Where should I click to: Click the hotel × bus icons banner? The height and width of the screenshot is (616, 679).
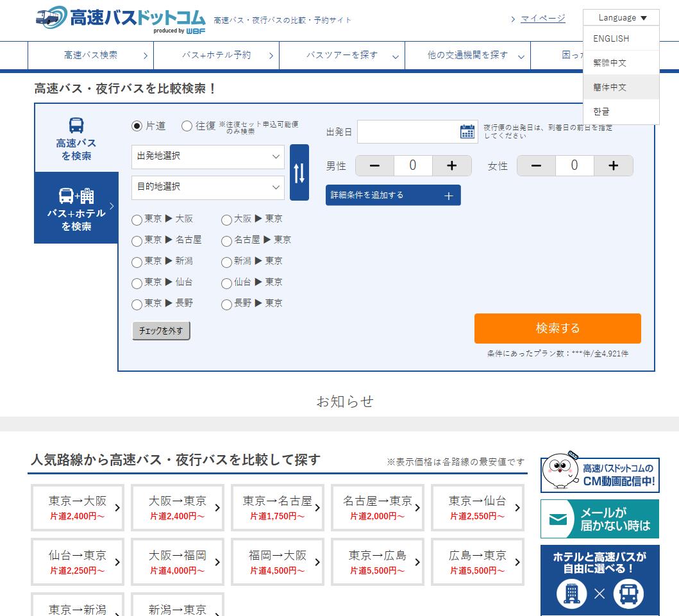click(x=600, y=593)
